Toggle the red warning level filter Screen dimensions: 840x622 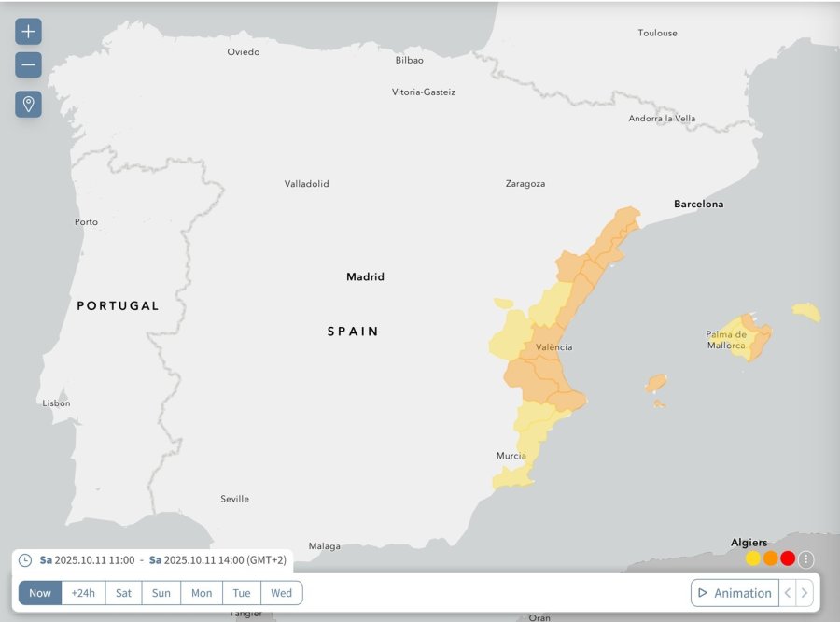788,558
